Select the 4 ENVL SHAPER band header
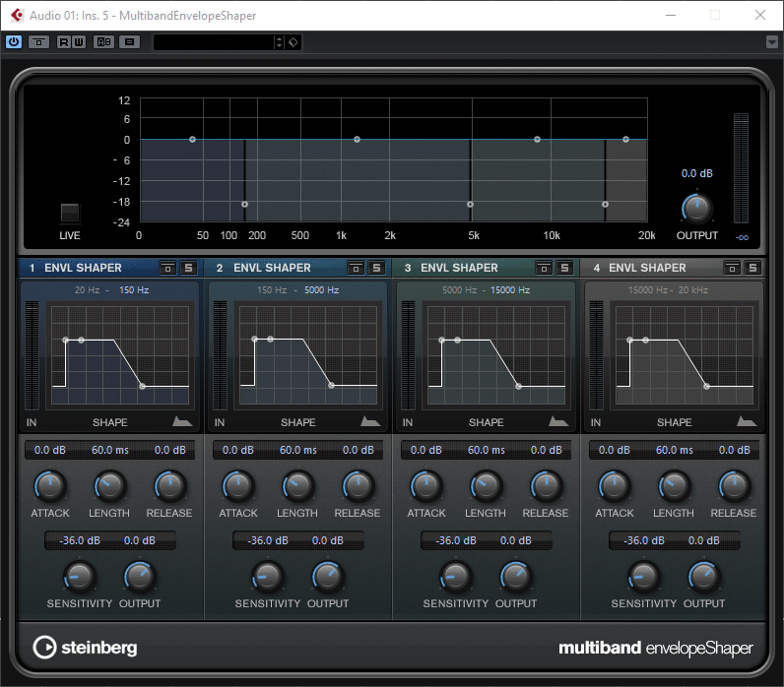The image size is (784, 687). tap(647, 268)
